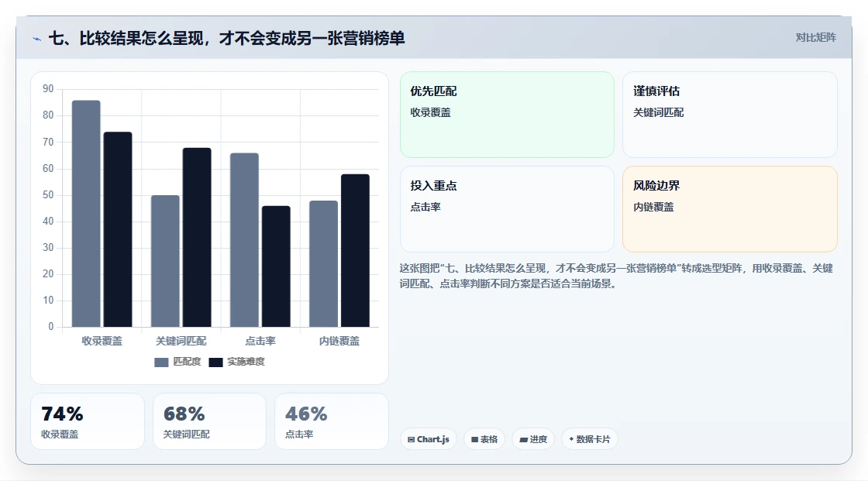Viewport: 868px width, 481px height.
Task: Click the description paragraph starting 这张图把
Action: [x=616, y=276]
